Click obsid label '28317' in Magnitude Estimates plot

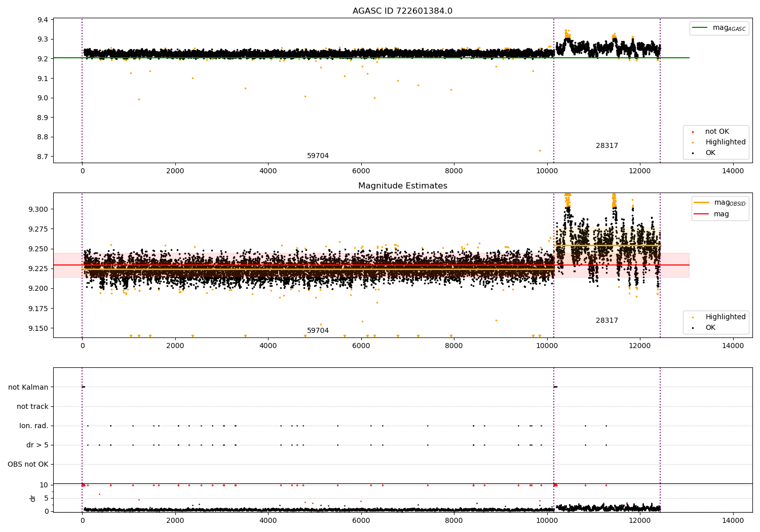tap(606, 321)
